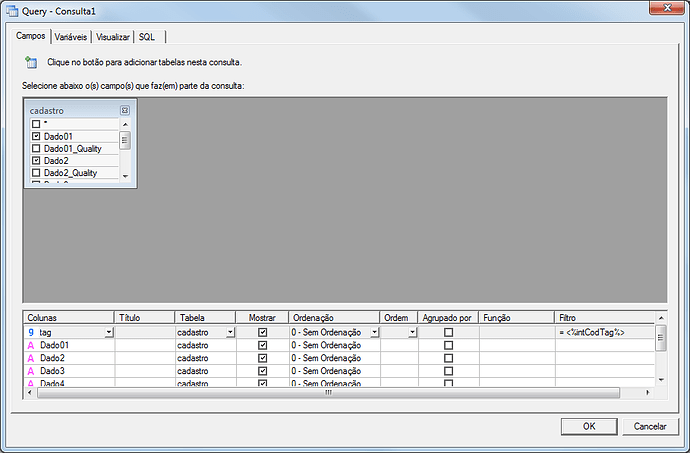The height and width of the screenshot is (453, 690).
Task: Click '0 - Sem Ordenação' in Dado3 row
Action: pos(326,371)
